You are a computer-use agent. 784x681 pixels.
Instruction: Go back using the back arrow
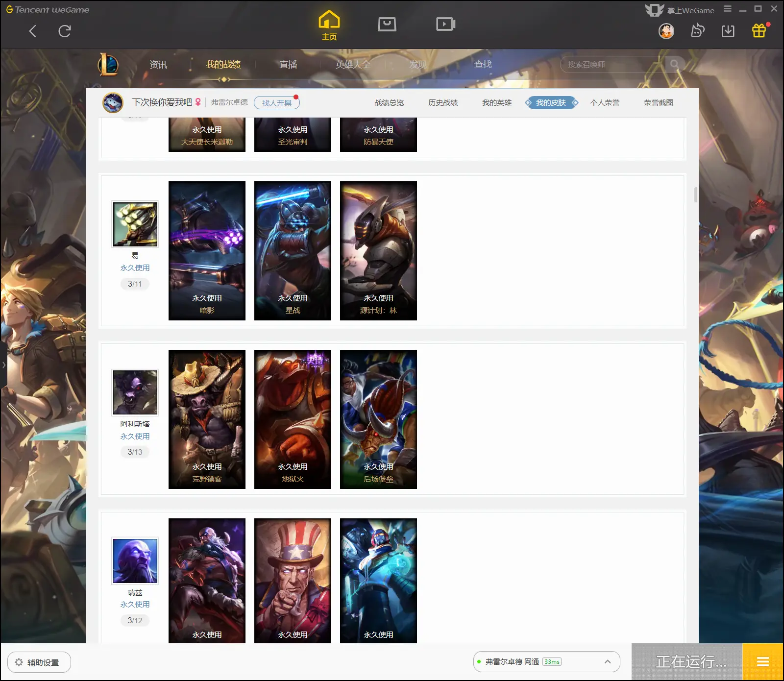pos(33,31)
